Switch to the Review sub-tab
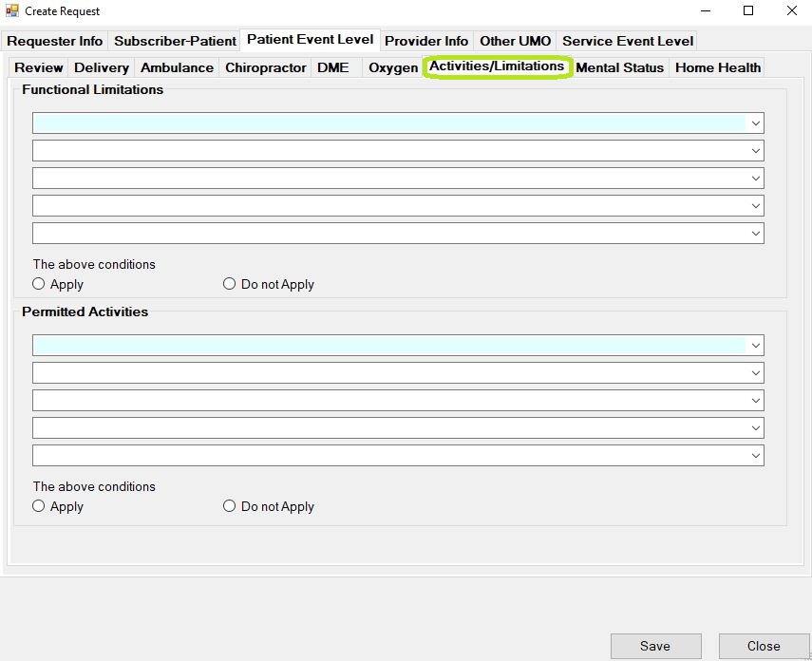 (x=39, y=67)
